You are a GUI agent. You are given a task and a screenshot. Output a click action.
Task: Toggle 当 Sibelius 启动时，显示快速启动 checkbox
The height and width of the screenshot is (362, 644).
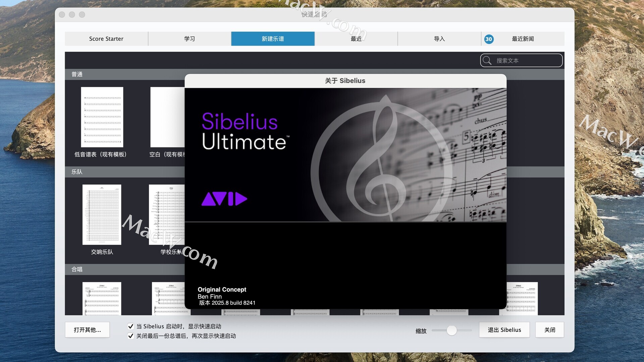click(x=131, y=326)
